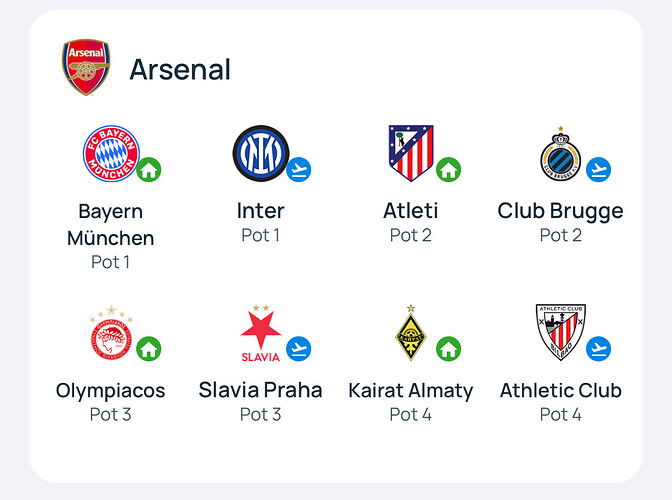Image resolution: width=672 pixels, height=500 pixels.
Task: Click the Slavia Praha star logo
Action: [x=260, y=333]
